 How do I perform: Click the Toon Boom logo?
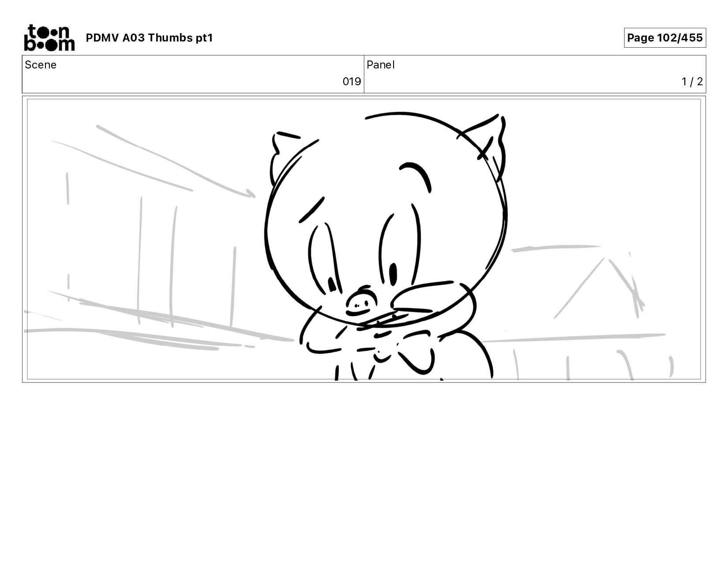[49, 38]
